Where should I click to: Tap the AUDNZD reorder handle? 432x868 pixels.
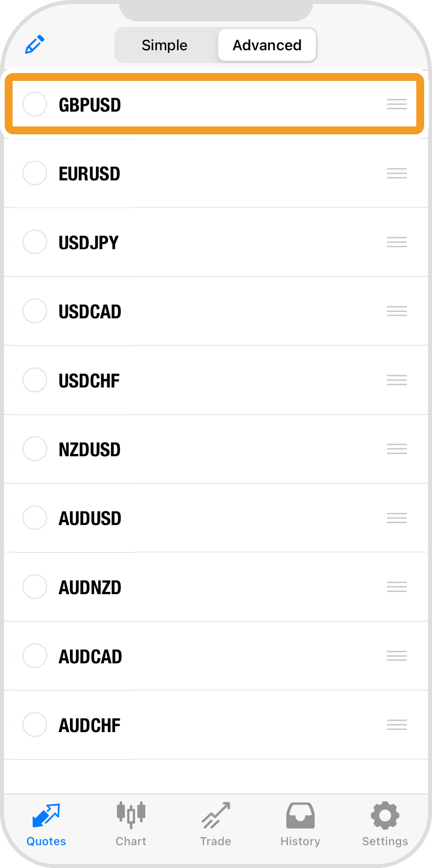397,587
